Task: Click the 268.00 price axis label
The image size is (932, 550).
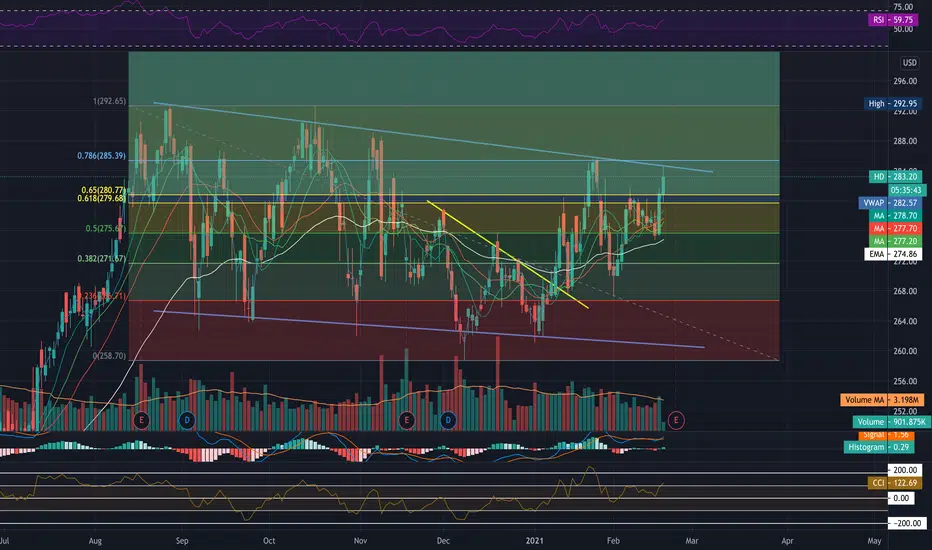Action: [x=905, y=291]
